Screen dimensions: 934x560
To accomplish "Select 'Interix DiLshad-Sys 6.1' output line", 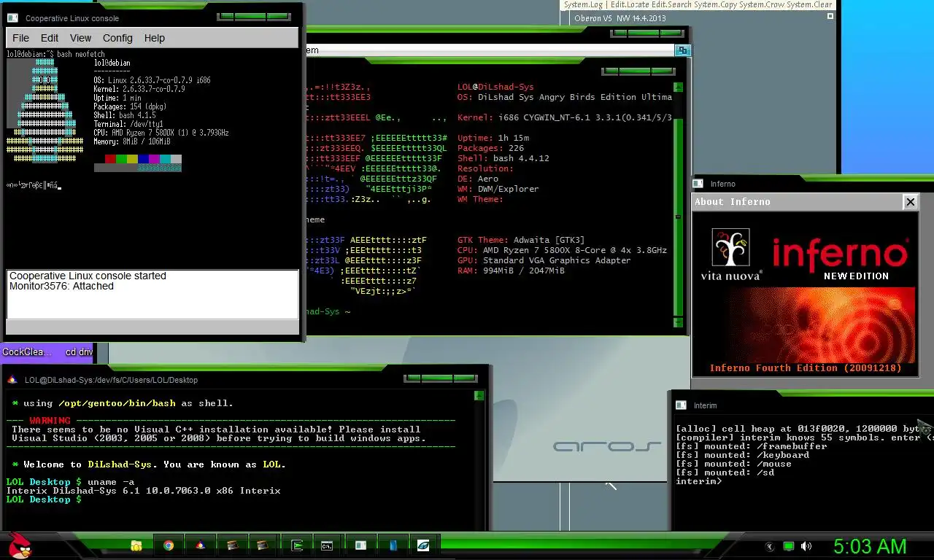I will pos(143,491).
